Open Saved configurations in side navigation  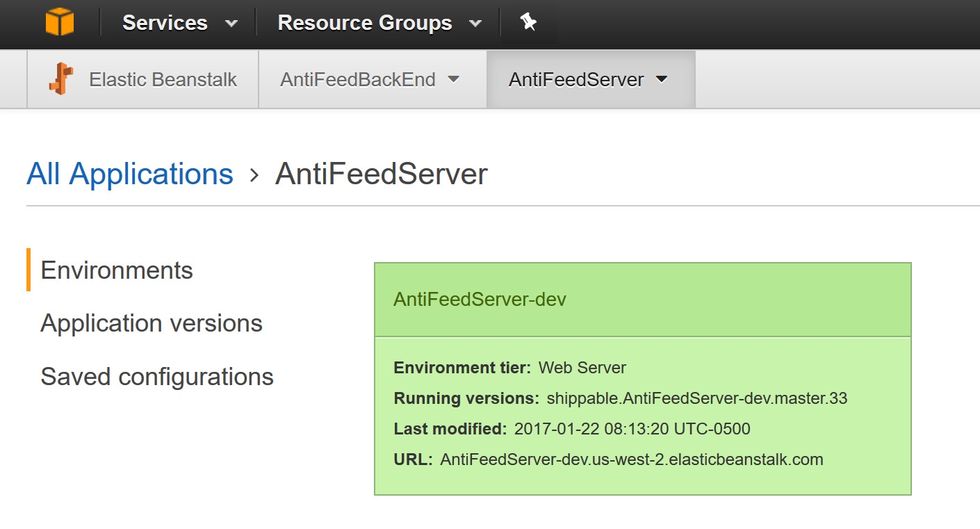pos(157,377)
